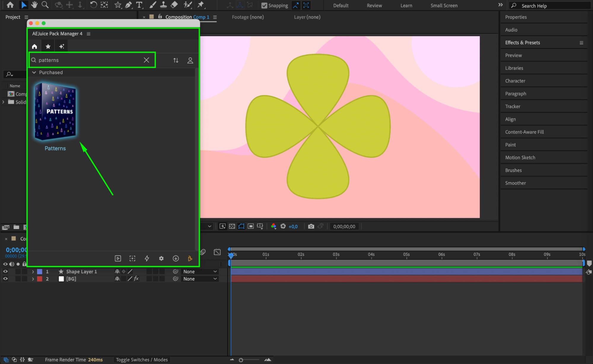The height and width of the screenshot is (364, 593).
Task: Click the Shape Layer 1 label color swatch
Action: [x=39, y=271]
